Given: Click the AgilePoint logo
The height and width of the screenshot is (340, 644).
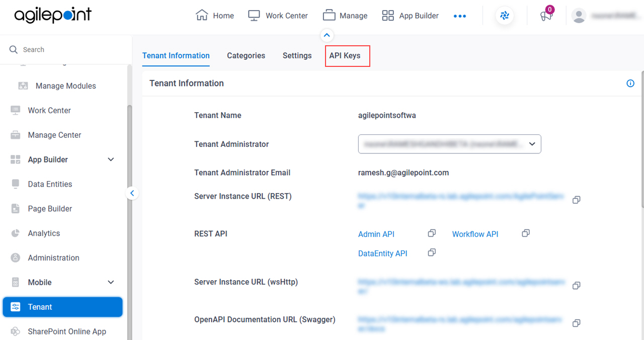Looking at the screenshot, I should (53, 15).
